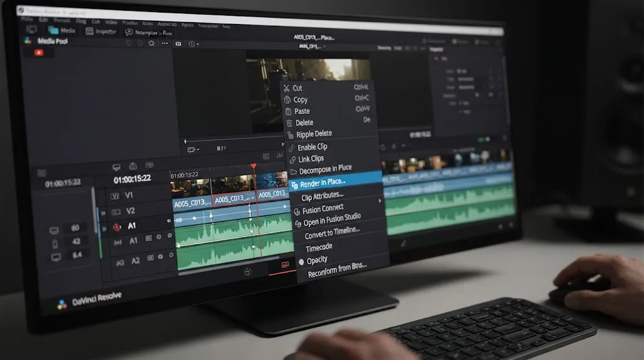Toggle the A2 track solo icon
The width and height of the screenshot is (644, 360).
tap(160, 256)
